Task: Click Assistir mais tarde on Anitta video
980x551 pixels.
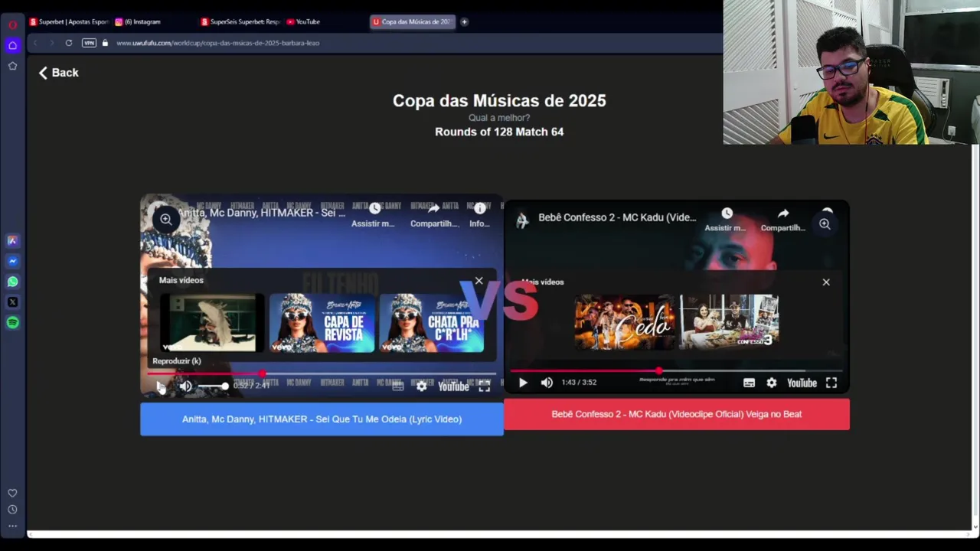Action: (x=374, y=215)
